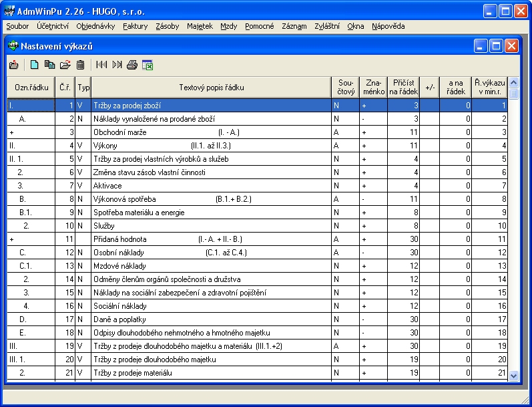Select row Tržby za prodej vlastních výrobků a služeb
This screenshot has height=407, width=532.
coord(257,159)
